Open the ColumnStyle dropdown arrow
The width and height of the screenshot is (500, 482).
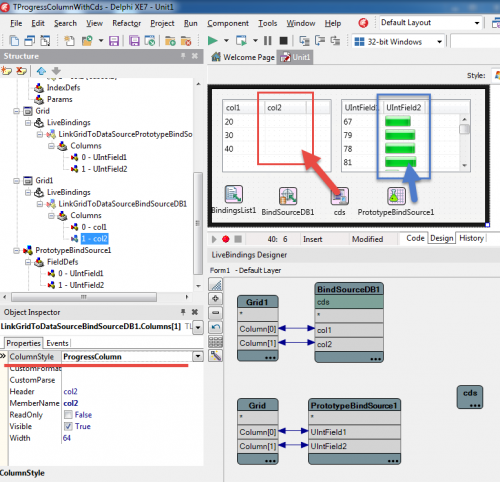[198, 356]
